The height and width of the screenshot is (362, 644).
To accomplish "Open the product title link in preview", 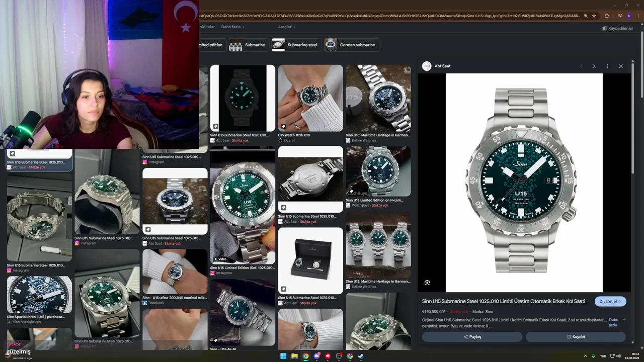I will click(504, 301).
